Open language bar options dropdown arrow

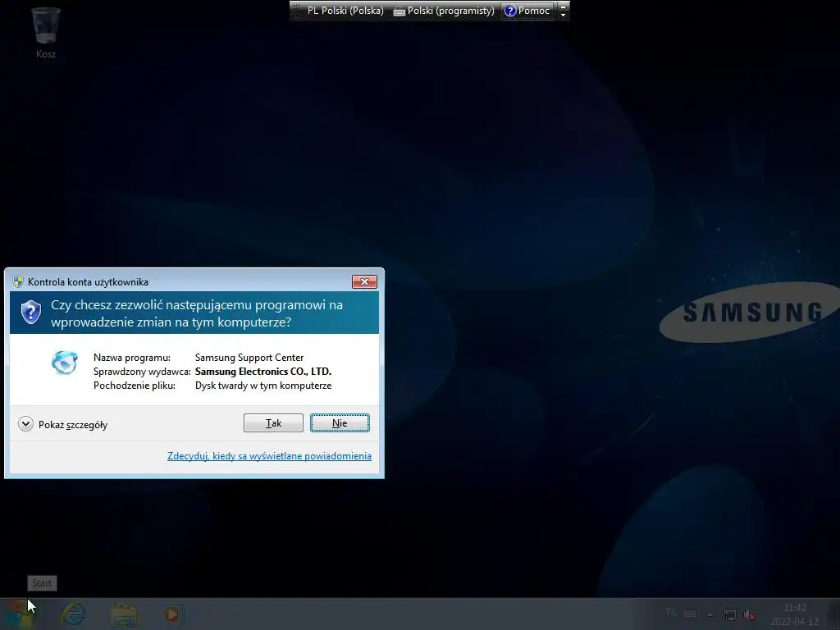point(563,15)
